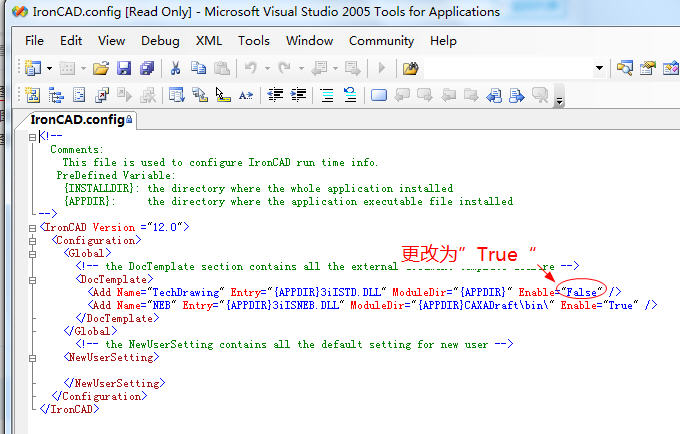The height and width of the screenshot is (434, 680).
Task: Open the text editor toolbar options chevron
Action: pos(559,96)
